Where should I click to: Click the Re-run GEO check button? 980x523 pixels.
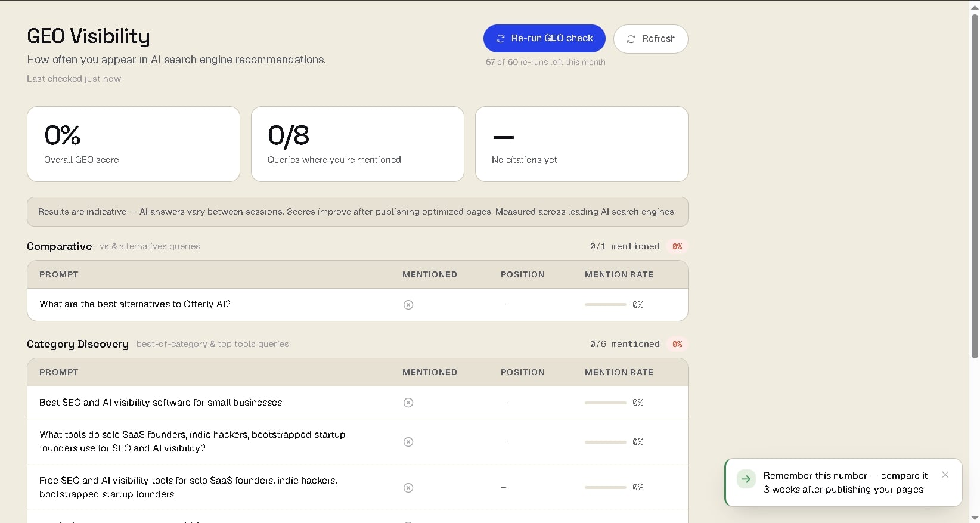(x=544, y=38)
